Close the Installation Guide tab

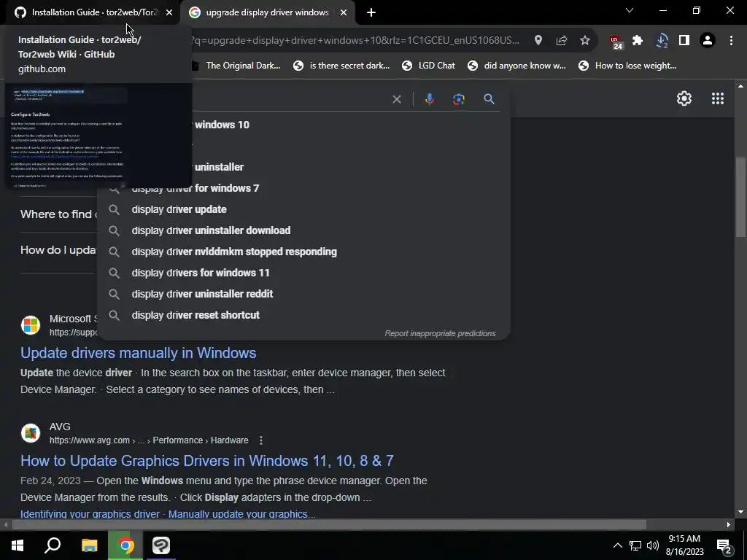click(169, 12)
